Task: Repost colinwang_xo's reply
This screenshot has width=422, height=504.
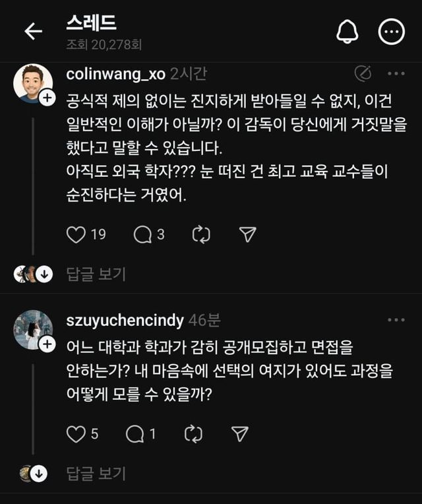Action: (200, 234)
